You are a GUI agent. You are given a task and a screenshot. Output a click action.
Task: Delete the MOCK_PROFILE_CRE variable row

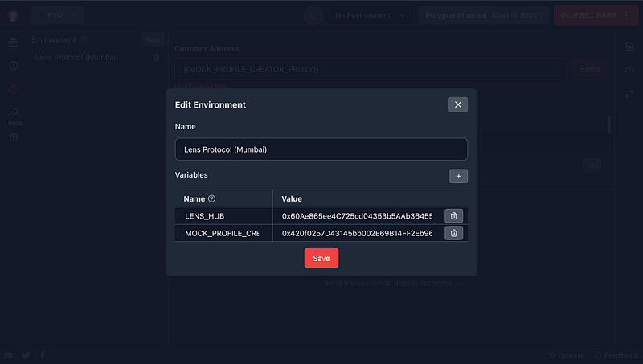[453, 233]
